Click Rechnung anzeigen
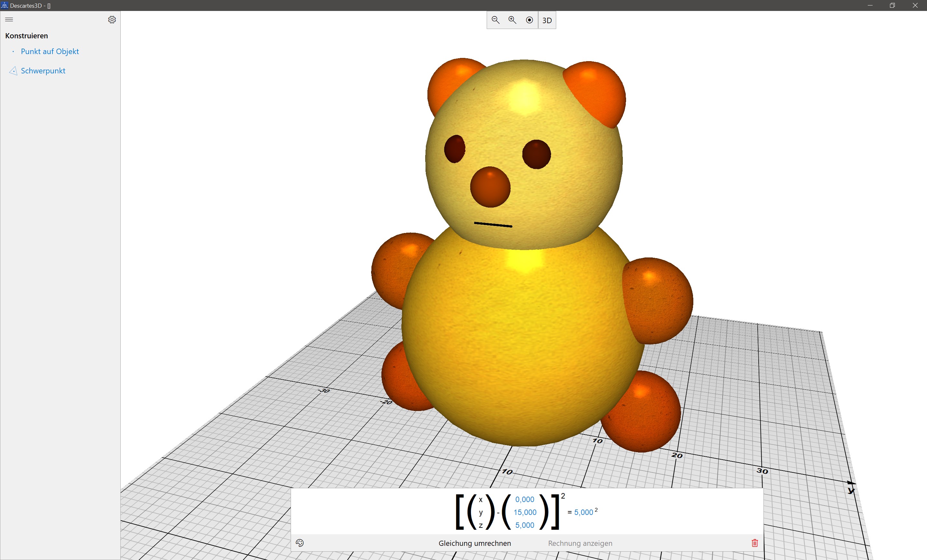The image size is (927, 560). (580, 543)
